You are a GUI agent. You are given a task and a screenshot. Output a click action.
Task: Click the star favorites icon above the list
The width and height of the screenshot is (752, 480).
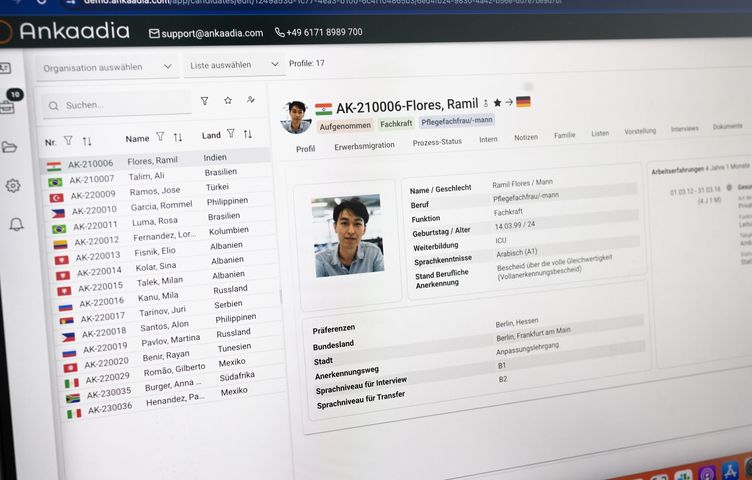(x=228, y=101)
